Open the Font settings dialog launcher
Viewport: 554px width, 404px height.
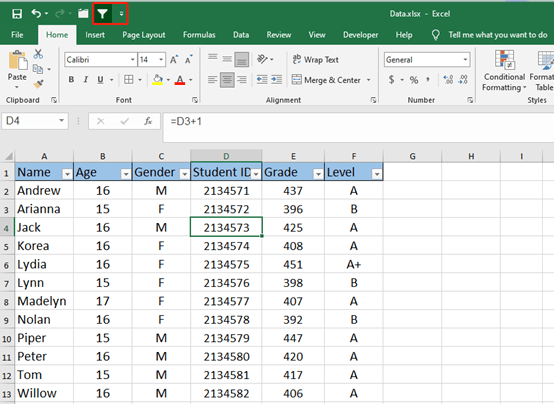tap(195, 100)
